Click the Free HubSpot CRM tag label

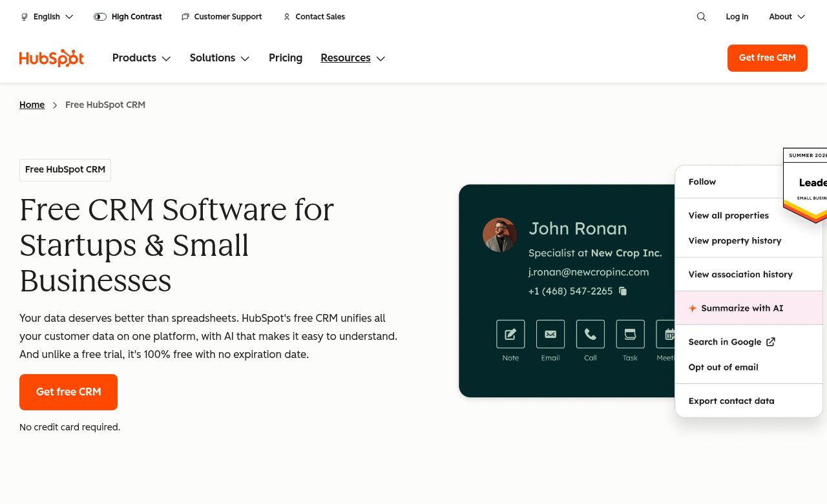65,170
